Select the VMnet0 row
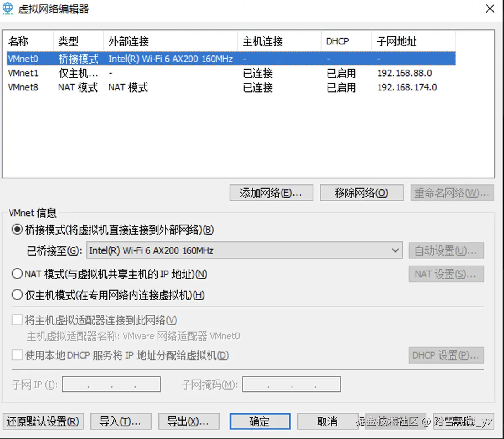The height and width of the screenshot is (439, 504). (231, 59)
